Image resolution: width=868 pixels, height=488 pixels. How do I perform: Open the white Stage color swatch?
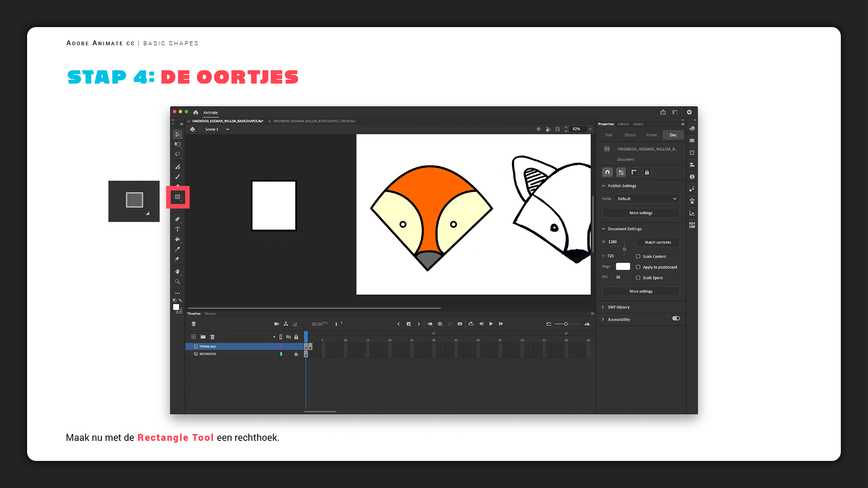tap(623, 267)
